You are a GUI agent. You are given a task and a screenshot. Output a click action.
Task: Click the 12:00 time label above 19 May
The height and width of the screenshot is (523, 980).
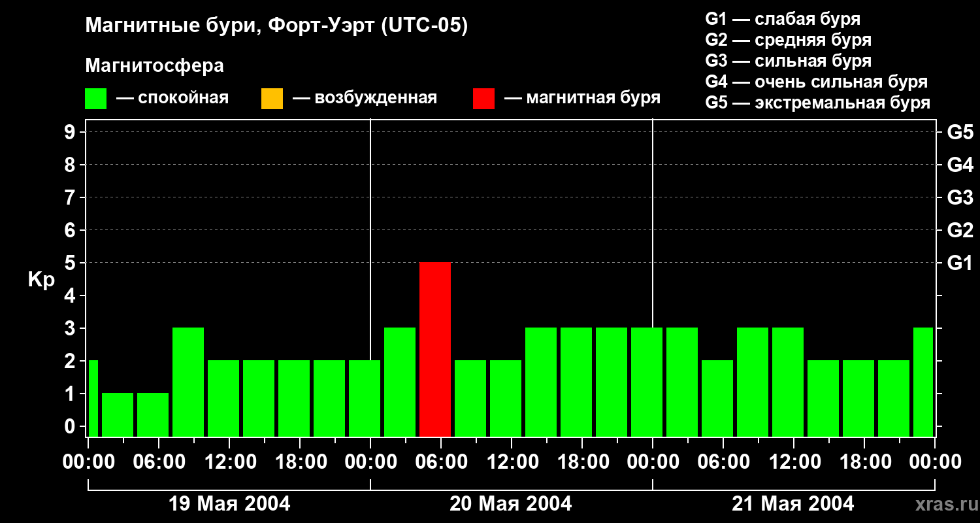[229, 462]
